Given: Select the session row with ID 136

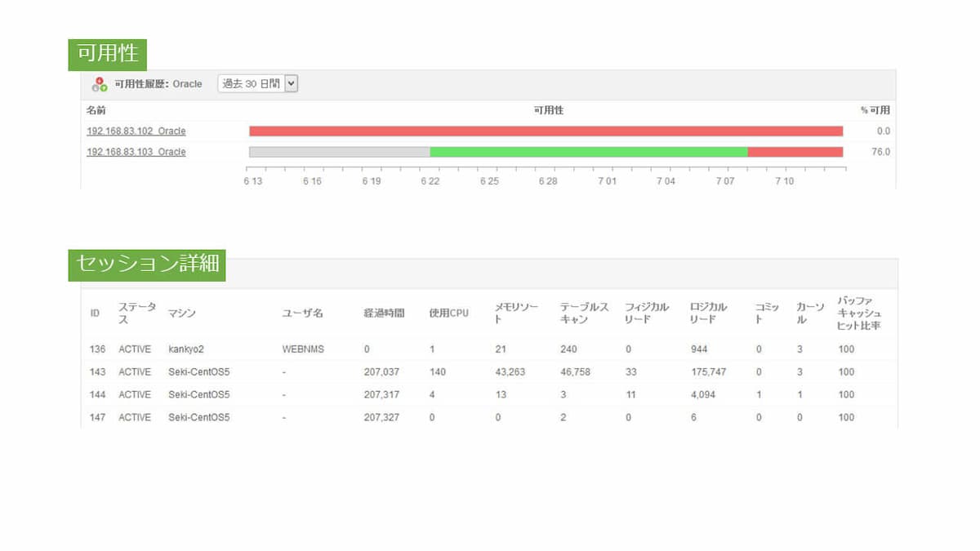Looking at the screenshot, I should 327,349.
